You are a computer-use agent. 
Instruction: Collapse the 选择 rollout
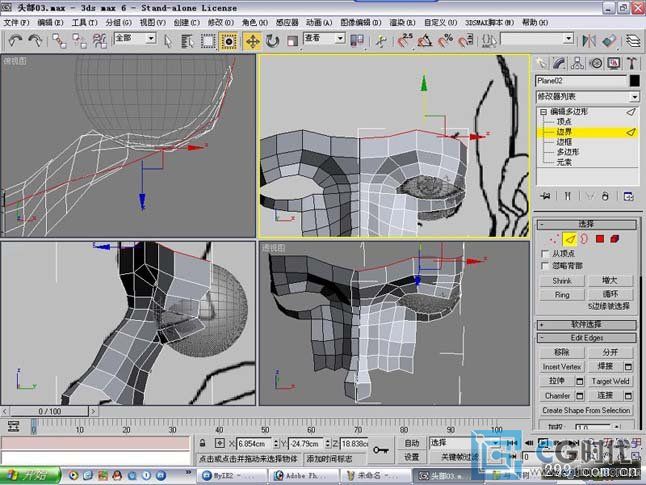[x=587, y=224]
